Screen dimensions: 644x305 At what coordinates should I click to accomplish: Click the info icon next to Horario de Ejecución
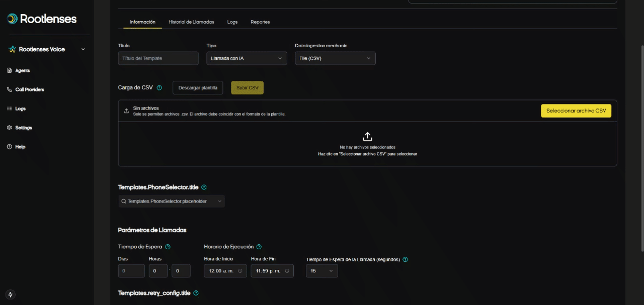point(259,247)
